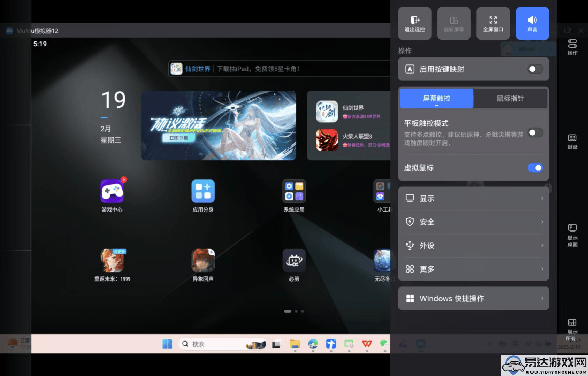The width and height of the screenshot is (588, 376).
Task: Click the taskbar 搜索 search box
Action: [222, 344]
